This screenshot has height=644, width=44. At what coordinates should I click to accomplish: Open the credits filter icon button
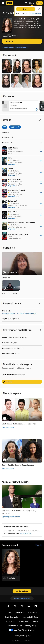click(4, 127)
